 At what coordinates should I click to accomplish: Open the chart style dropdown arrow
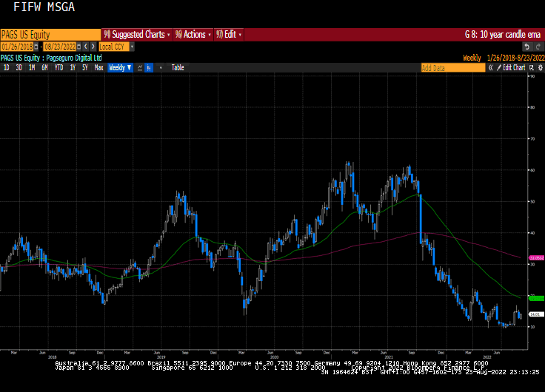[x=161, y=68]
